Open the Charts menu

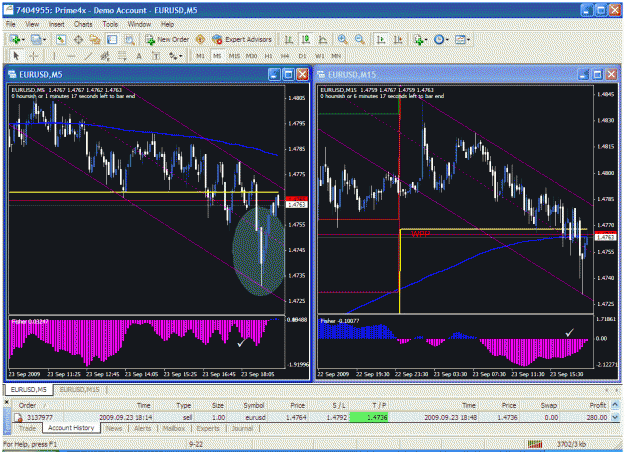pyautogui.click(x=83, y=24)
